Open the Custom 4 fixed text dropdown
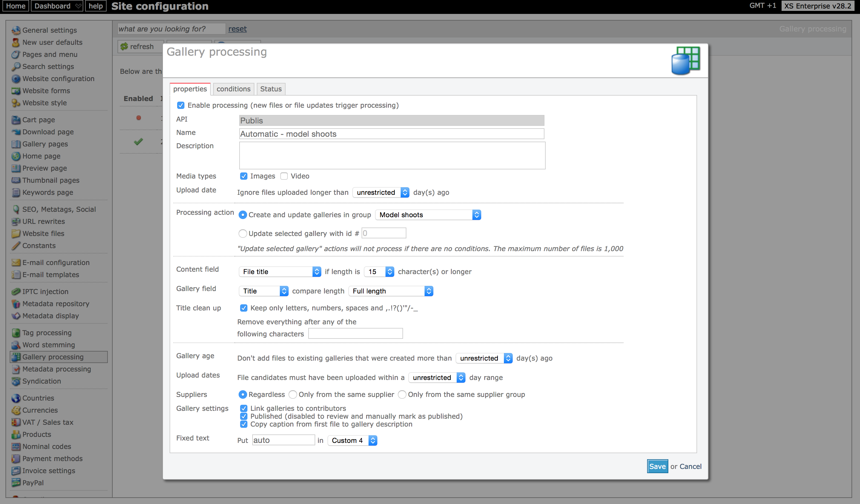Screen dimensions: 860x504 (352, 440)
